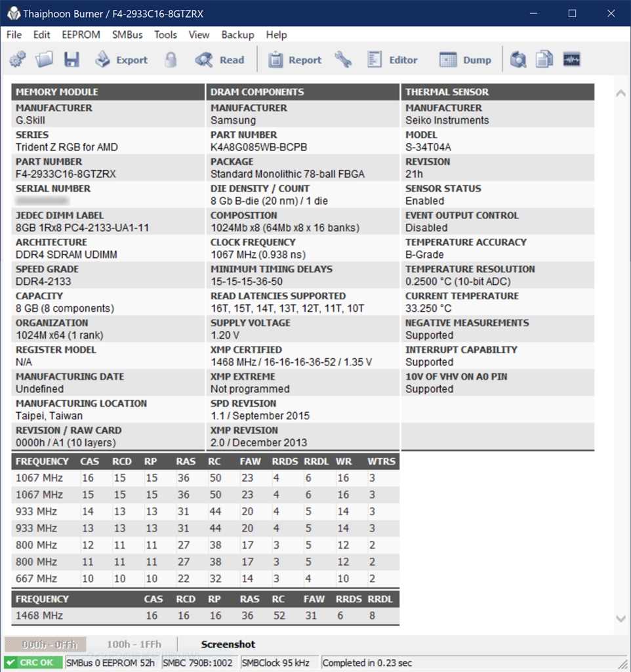Click minimum timing delays 15-15-15-36-50
Image resolution: width=631 pixels, height=672 pixels.
[x=247, y=282]
